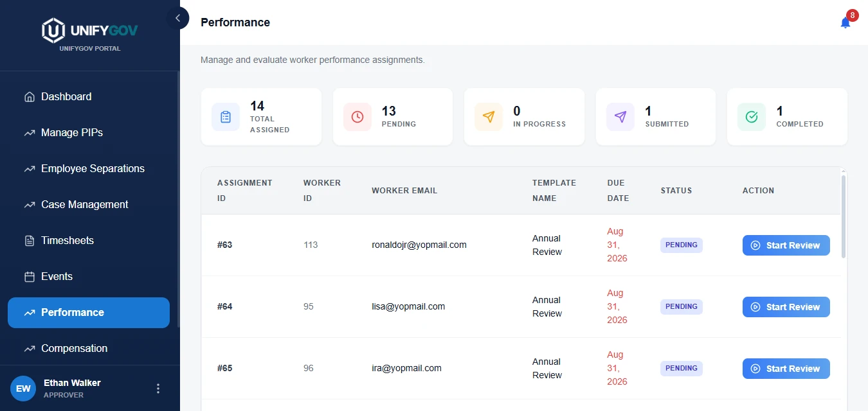Click the Due Date column header
The width and height of the screenshot is (868, 411).
(618, 191)
